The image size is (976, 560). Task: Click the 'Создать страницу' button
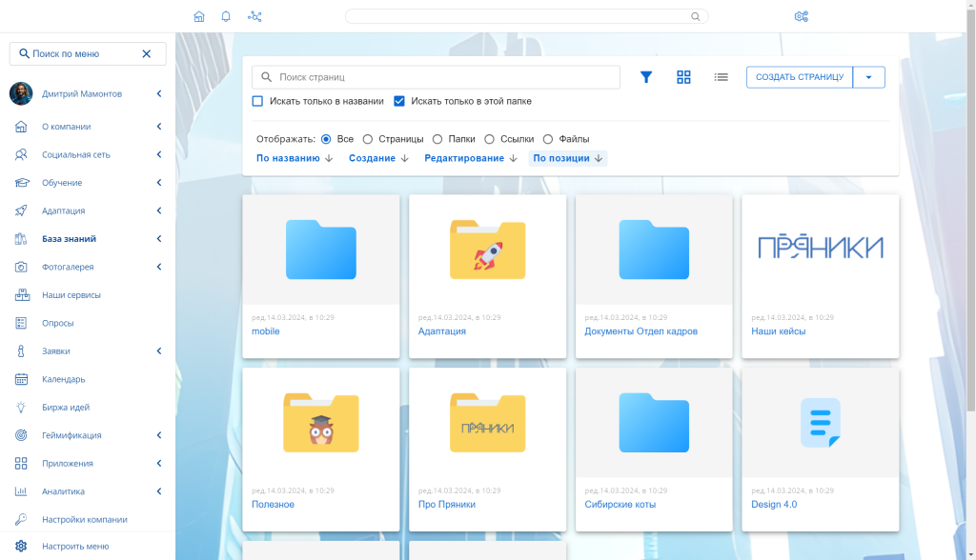point(799,77)
